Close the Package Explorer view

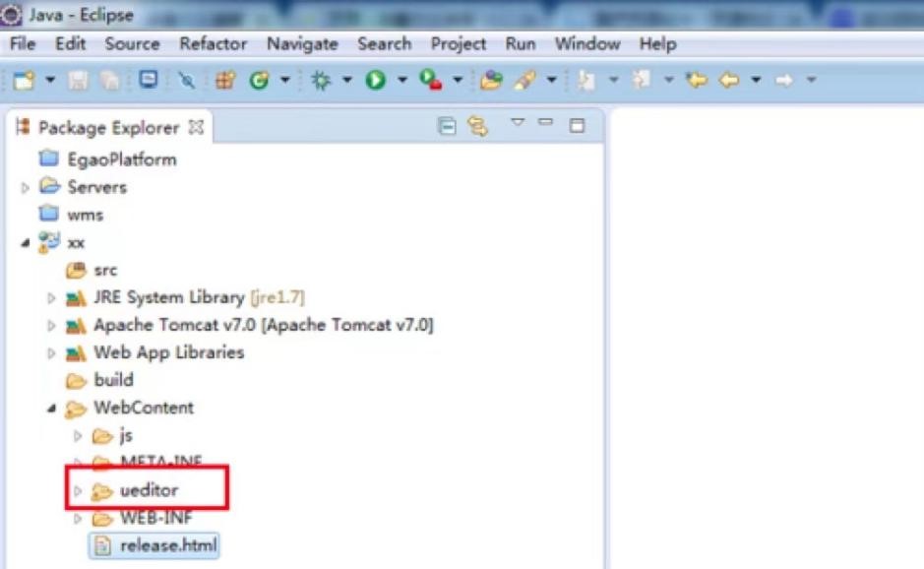pos(196,127)
